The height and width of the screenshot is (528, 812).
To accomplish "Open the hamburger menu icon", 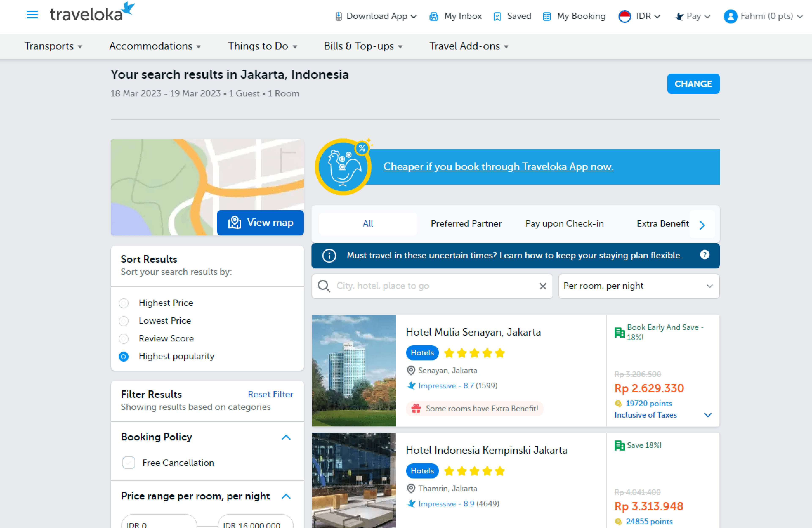I will click(x=32, y=15).
